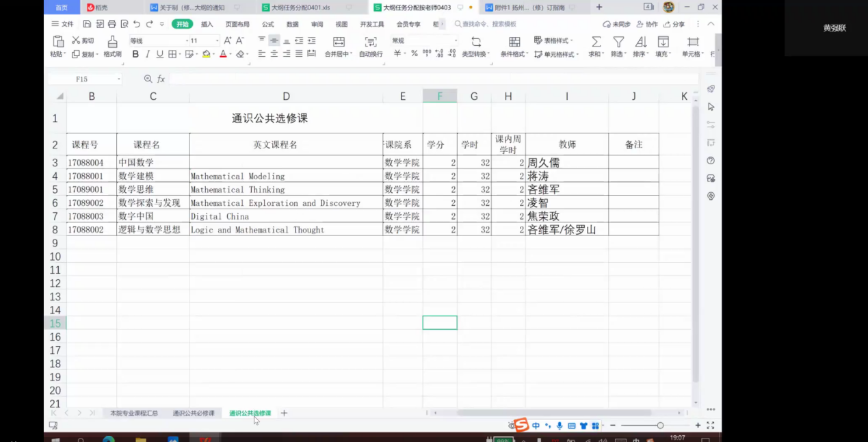Viewport: 868px width, 442px height.
Task: Click the 分享 (Share) button
Action: [674, 24]
